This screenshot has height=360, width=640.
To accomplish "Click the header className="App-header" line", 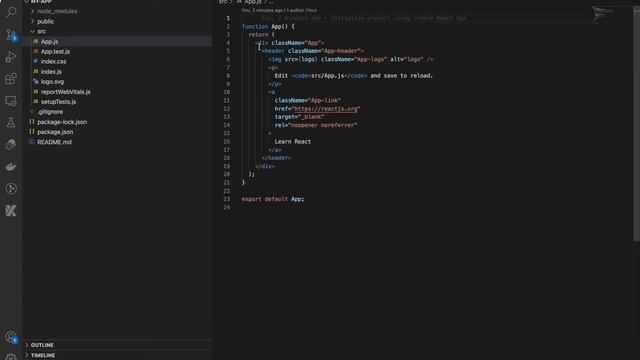I will tap(313, 51).
